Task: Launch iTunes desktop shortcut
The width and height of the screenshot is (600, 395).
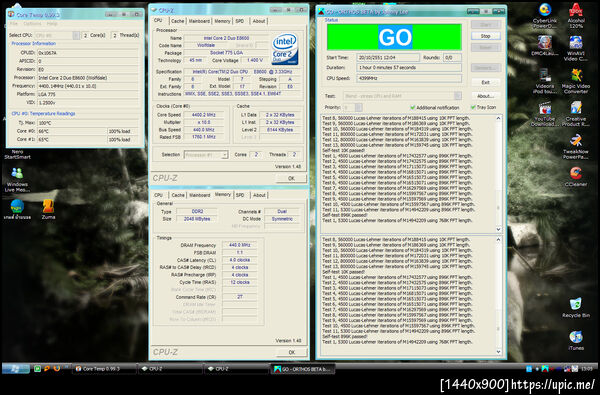Action: tap(576, 340)
